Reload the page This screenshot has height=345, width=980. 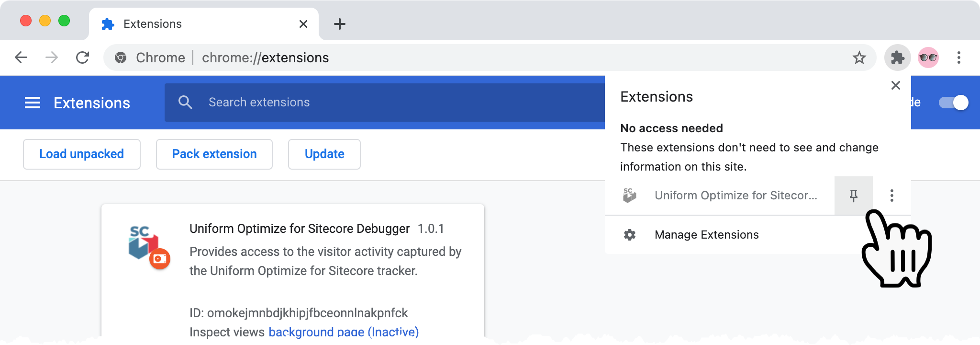point(82,58)
